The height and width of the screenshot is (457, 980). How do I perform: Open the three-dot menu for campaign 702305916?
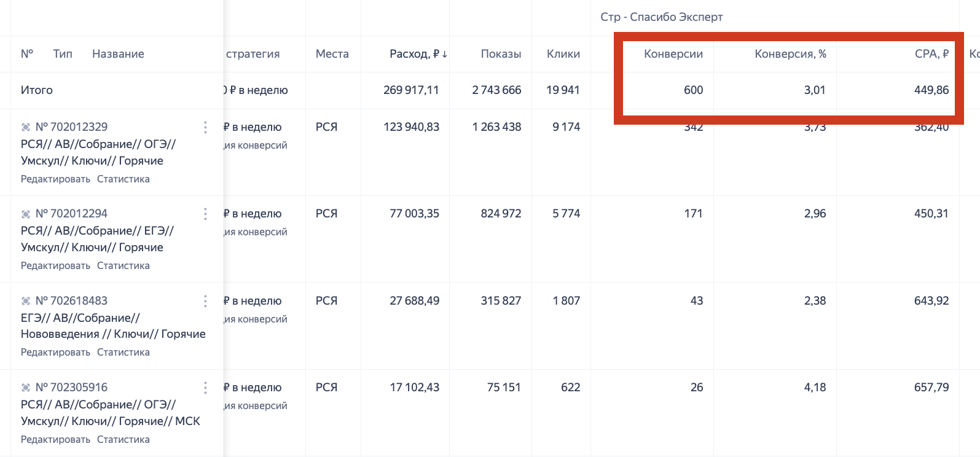point(205,388)
